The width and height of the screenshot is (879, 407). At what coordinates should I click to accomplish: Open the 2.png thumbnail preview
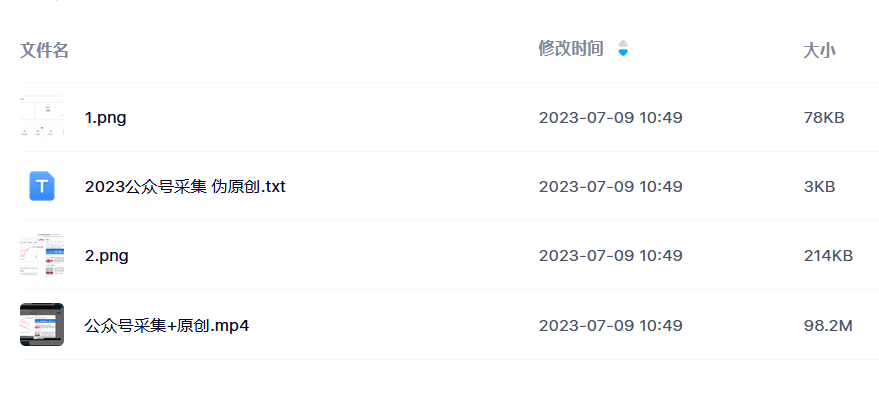pyautogui.click(x=42, y=256)
